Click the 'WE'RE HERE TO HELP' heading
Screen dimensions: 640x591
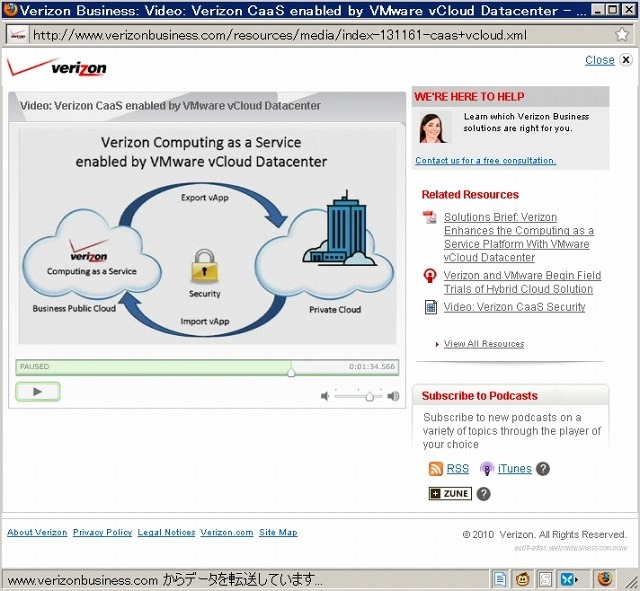tap(469, 96)
